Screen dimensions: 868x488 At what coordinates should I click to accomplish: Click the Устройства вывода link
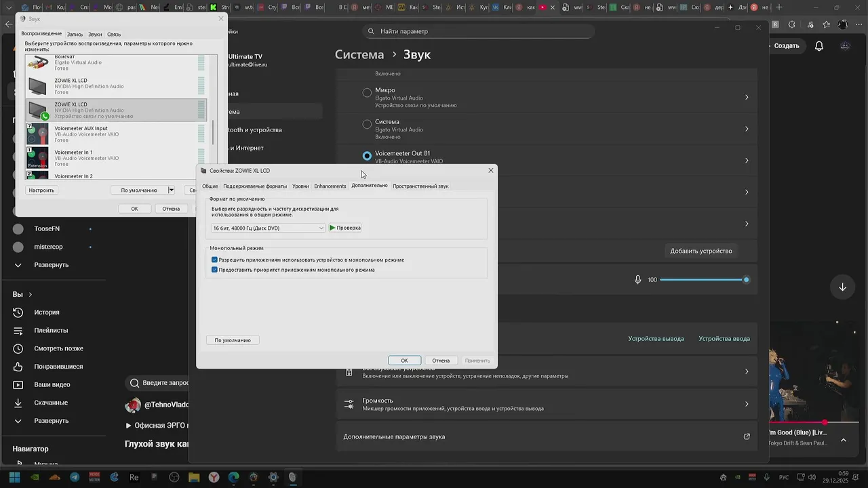pos(656,338)
